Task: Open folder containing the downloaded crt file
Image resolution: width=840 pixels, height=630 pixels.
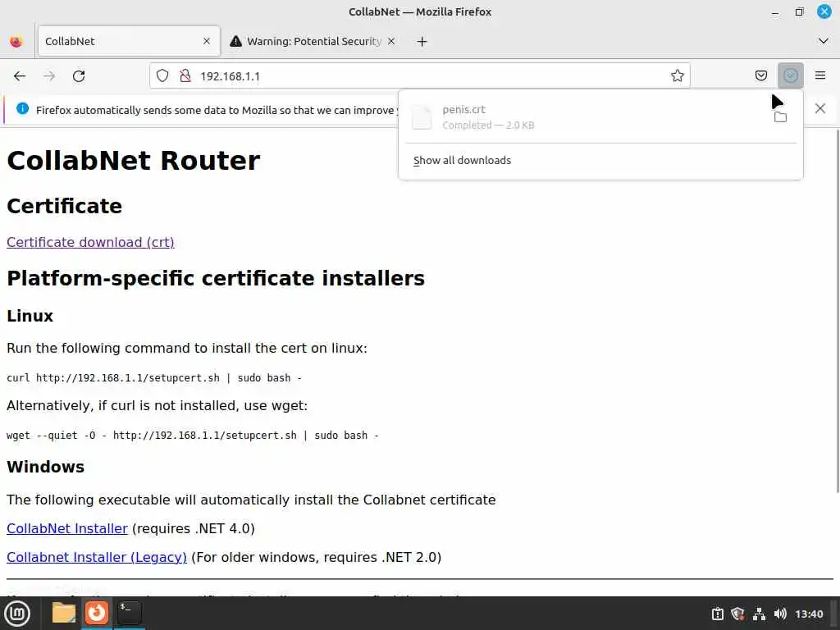Action: [x=781, y=116]
